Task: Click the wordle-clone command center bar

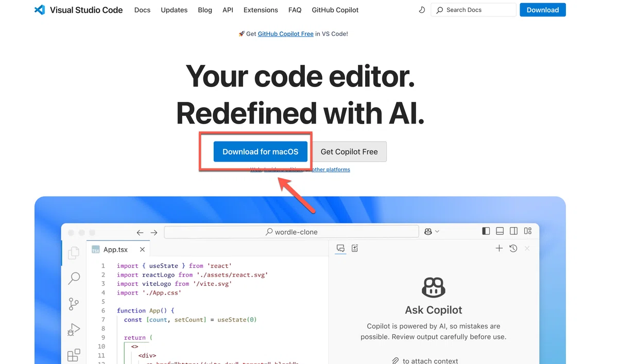Action: [x=291, y=232]
